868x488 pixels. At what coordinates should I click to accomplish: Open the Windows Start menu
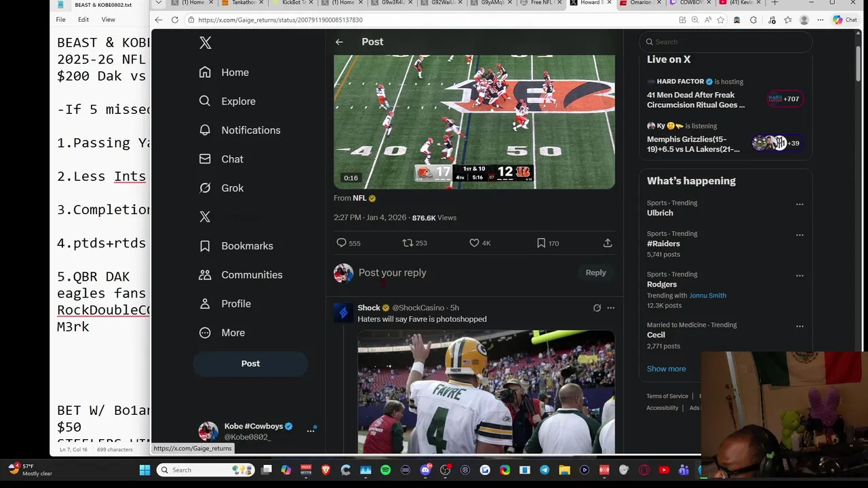tap(144, 470)
